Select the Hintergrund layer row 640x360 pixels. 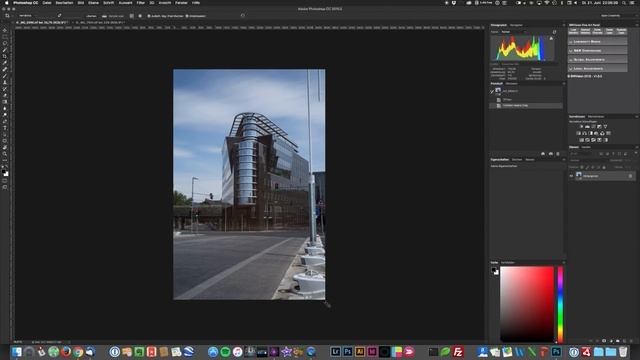point(602,176)
